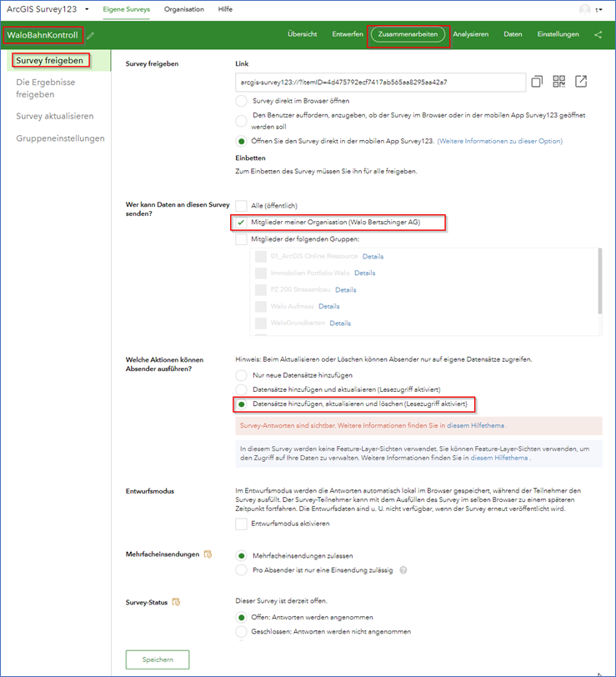Open the Hilfe menu
Screen dimensions: 616x677
click(x=225, y=9)
